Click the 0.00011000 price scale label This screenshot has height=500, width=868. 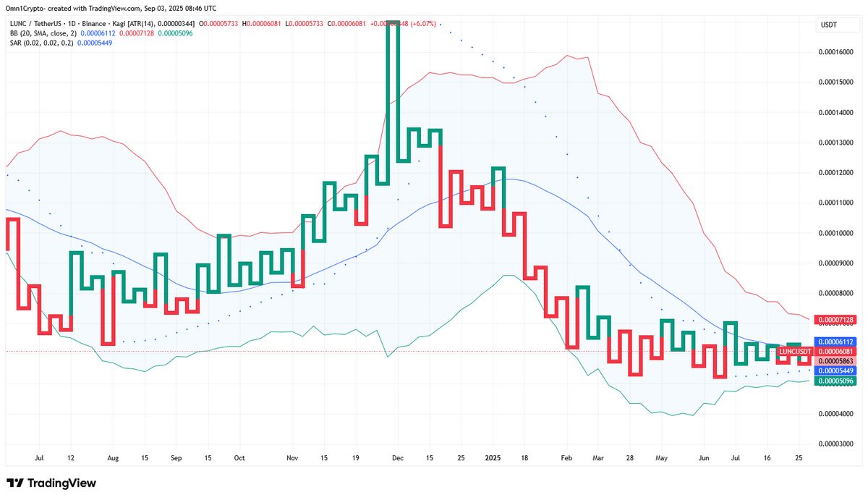click(x=837, y=203)
